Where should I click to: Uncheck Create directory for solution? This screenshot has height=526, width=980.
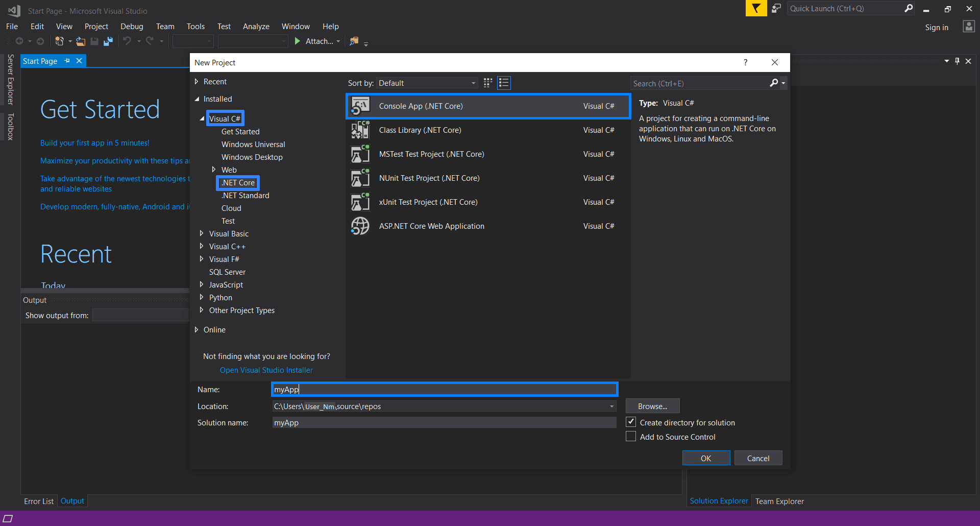[x=631, y=422]
